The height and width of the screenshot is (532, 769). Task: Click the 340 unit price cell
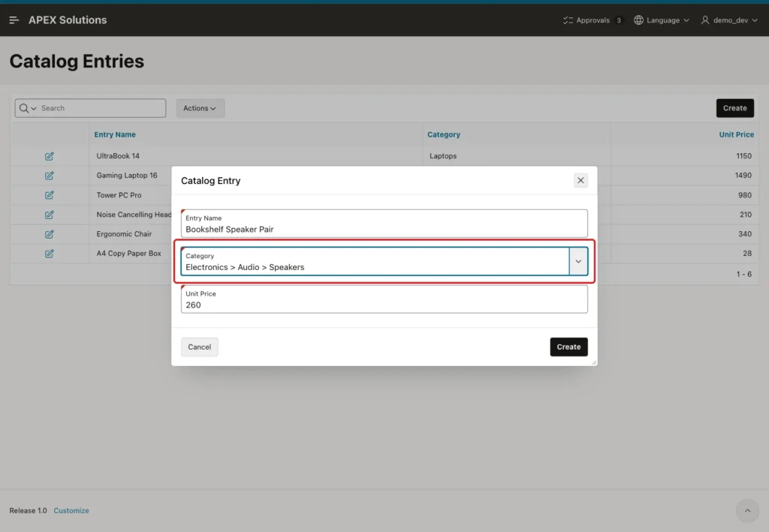(744, 234)
